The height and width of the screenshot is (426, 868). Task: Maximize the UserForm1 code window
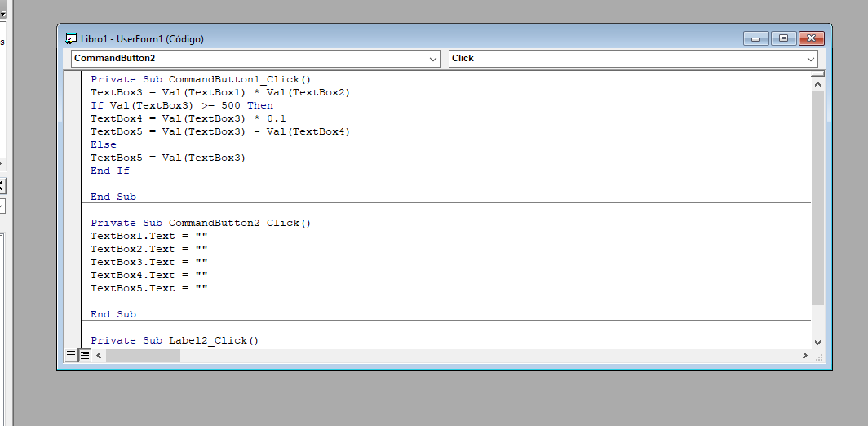pos(783,38)
